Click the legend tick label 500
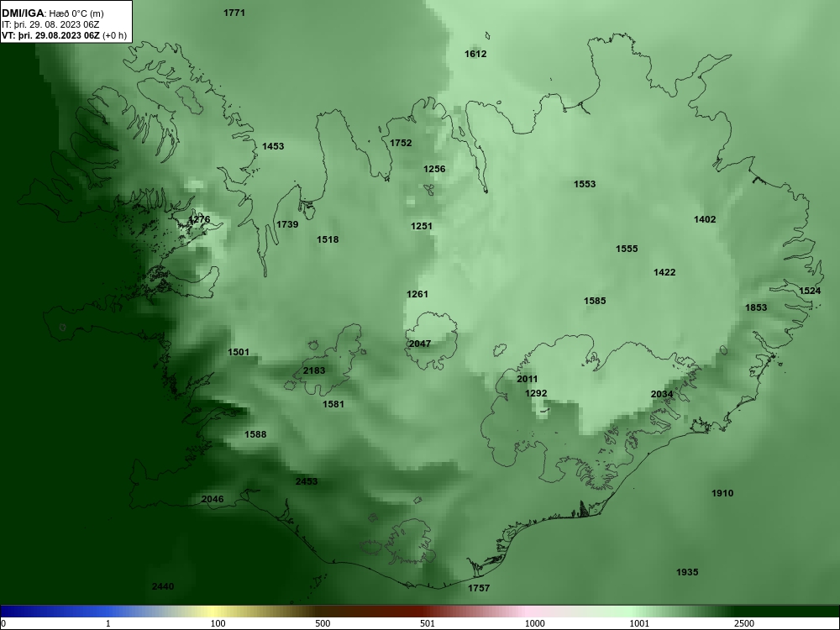 [x=323, y=623]
